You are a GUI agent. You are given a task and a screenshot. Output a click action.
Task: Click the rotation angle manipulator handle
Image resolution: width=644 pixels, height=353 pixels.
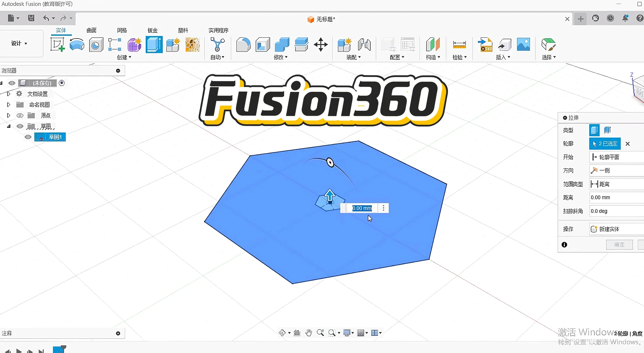pos(330,162)
